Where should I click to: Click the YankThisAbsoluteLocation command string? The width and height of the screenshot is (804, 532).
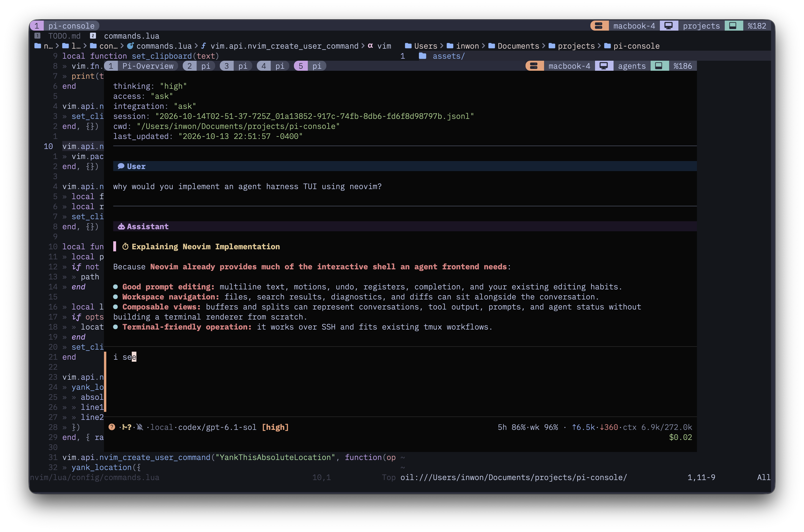coord(275,457)
